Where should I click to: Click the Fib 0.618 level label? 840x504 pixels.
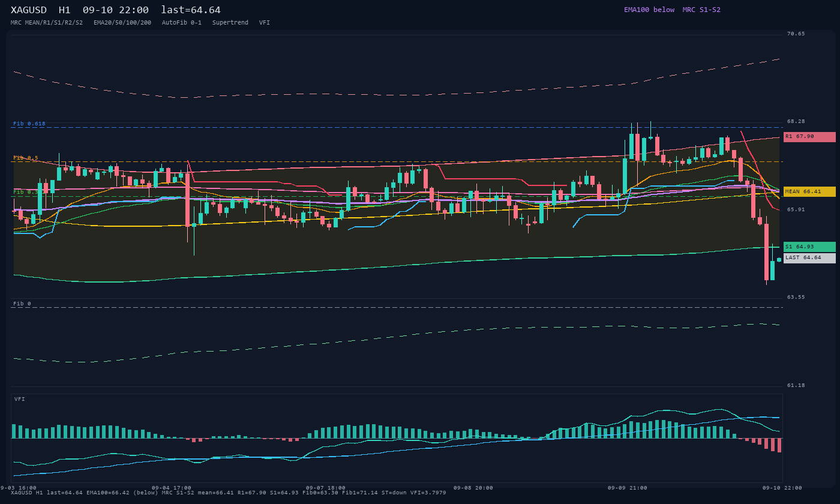[29, 124]
